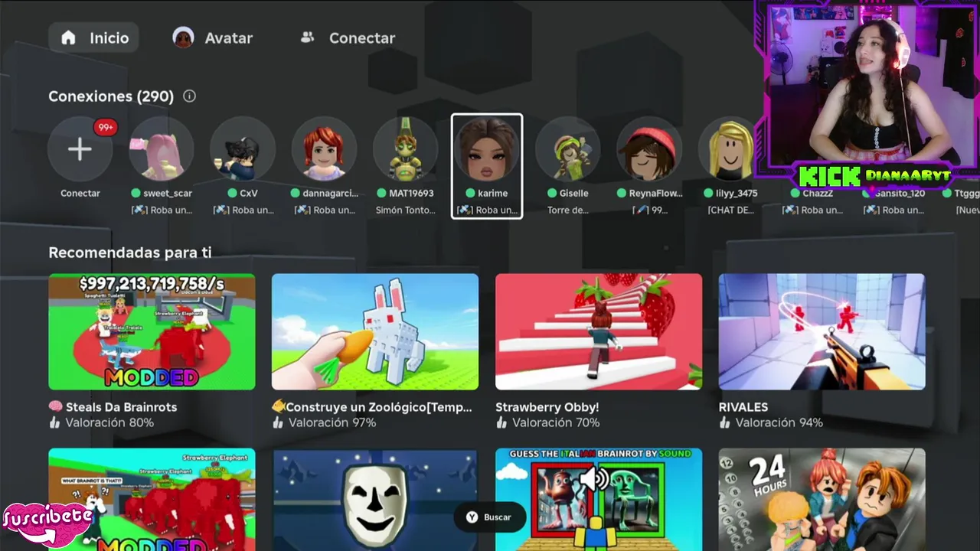
Task: Open RIVALES game thumbnail
Action: (822, 331)
